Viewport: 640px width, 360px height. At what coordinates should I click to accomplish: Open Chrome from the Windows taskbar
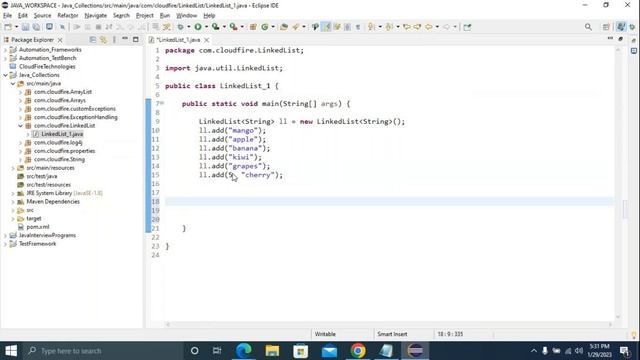(358, 351)
